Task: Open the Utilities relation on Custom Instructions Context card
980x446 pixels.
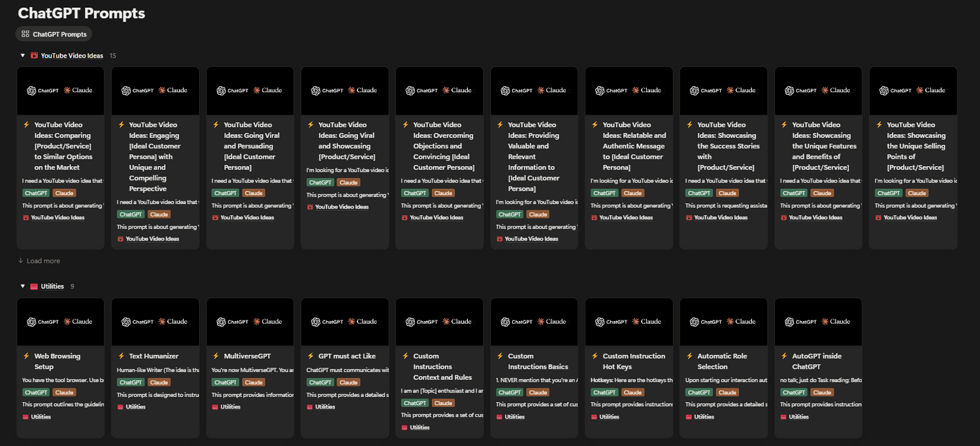Action: coord(419,428)
